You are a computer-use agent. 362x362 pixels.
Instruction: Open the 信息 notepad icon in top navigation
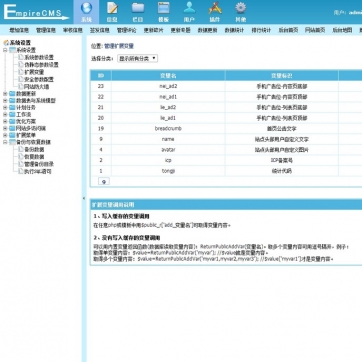coord(112,8)
